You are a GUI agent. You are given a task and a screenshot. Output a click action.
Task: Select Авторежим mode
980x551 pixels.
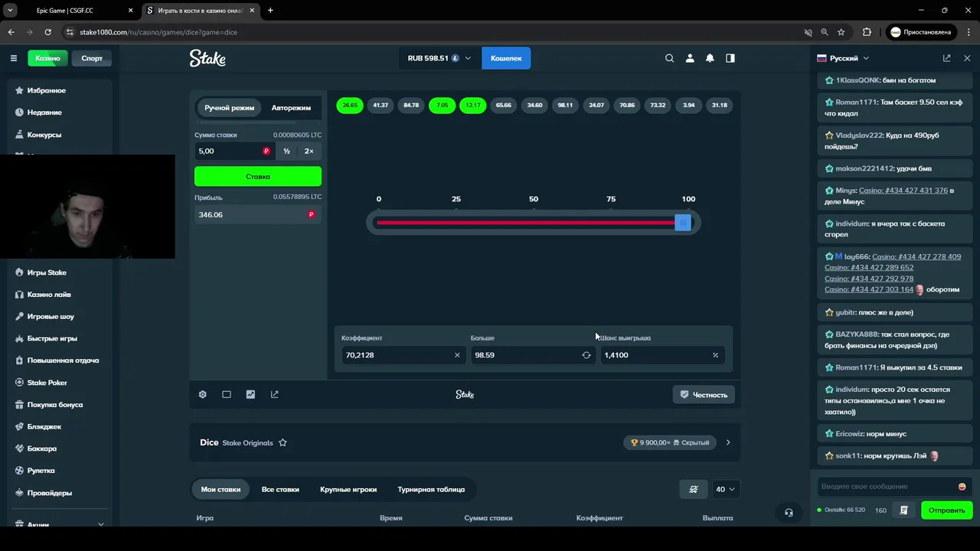click(291, 108)
